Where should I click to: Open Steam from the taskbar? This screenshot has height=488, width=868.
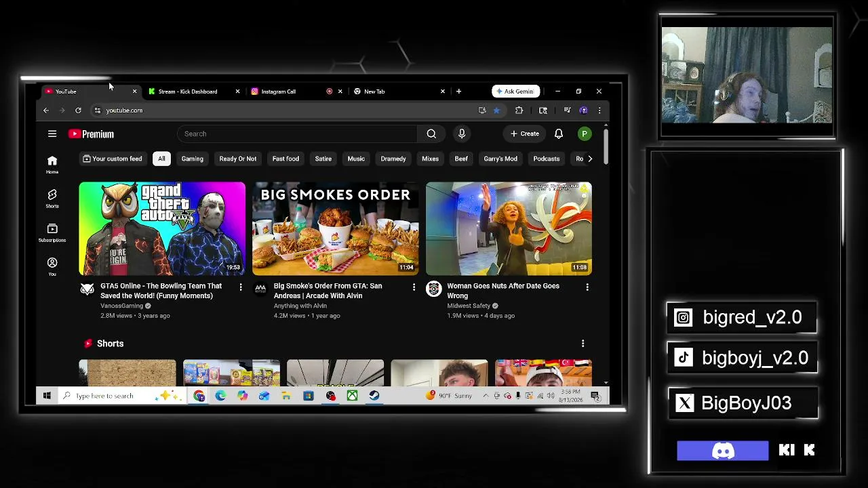pyautogui.click(x=374, y=396)
